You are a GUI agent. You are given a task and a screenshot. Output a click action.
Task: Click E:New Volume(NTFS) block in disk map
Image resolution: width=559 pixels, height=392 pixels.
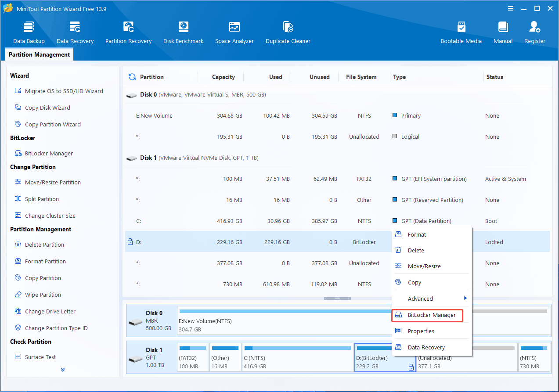[x=284, y=321]
